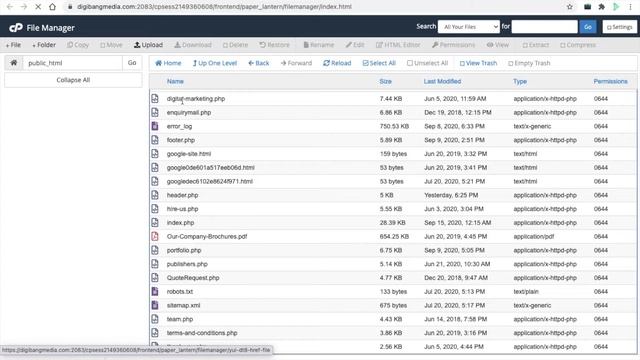Image resolution: width=640 pixels, height=360 pixels.
Task: Click the sitemap.xml purple file icon
Action: tap(155, 305)
